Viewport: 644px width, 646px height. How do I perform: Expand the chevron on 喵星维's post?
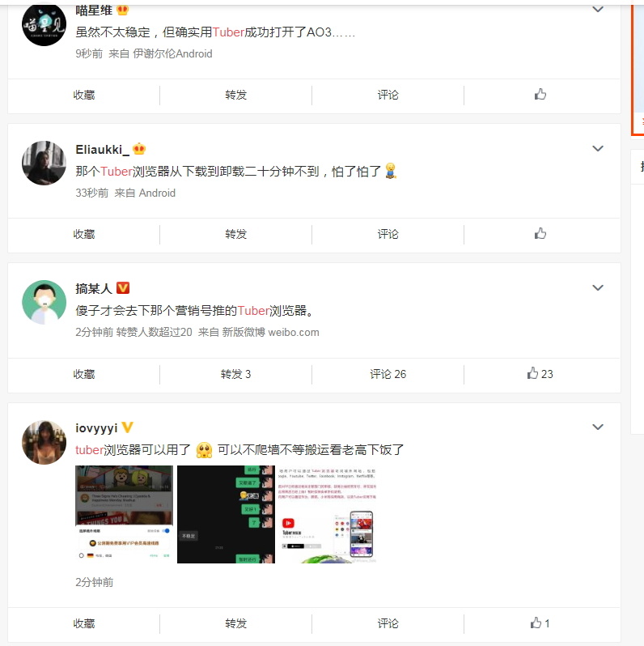[x=597, y=9]
